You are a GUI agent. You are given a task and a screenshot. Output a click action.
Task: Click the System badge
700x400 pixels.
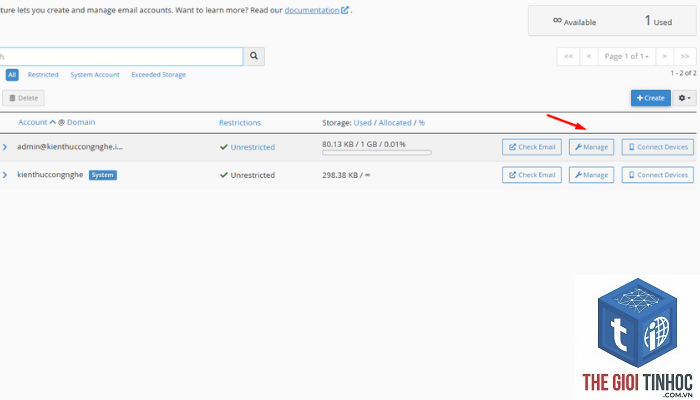click(x=103, y=175)
